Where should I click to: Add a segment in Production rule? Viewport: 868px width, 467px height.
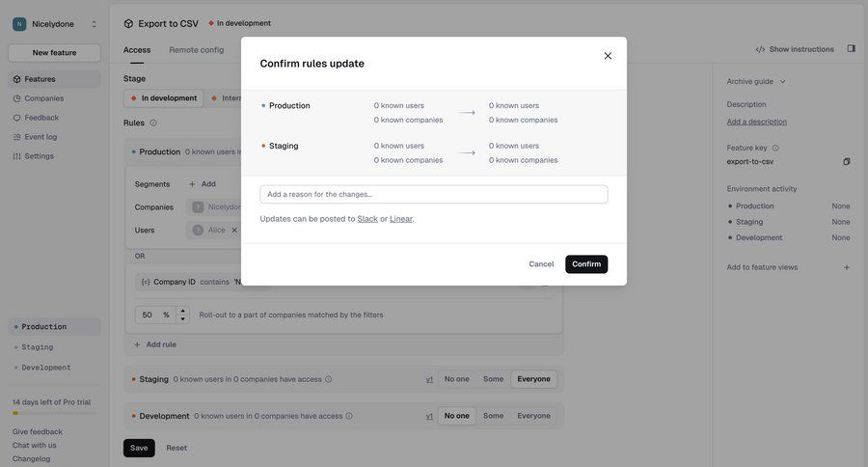(203, 184)
